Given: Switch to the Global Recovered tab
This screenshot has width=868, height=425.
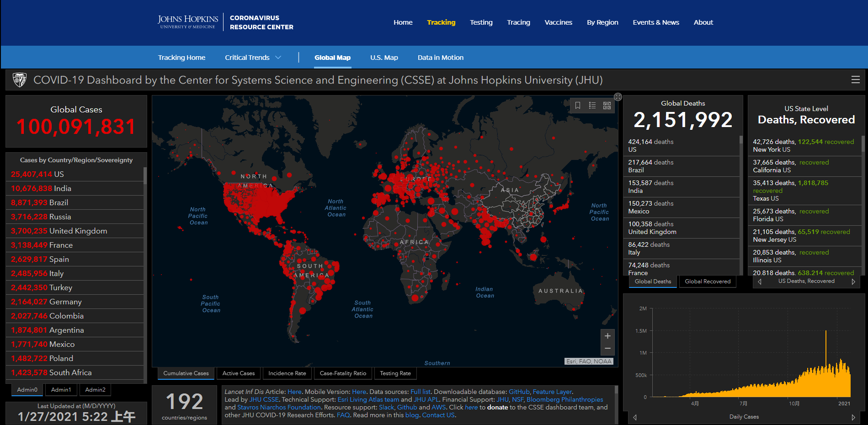Looking at the screenshot, I should tap(708, 282).
